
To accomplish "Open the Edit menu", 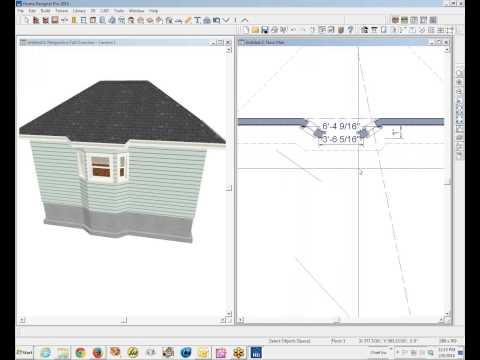I will pos(32,11).
